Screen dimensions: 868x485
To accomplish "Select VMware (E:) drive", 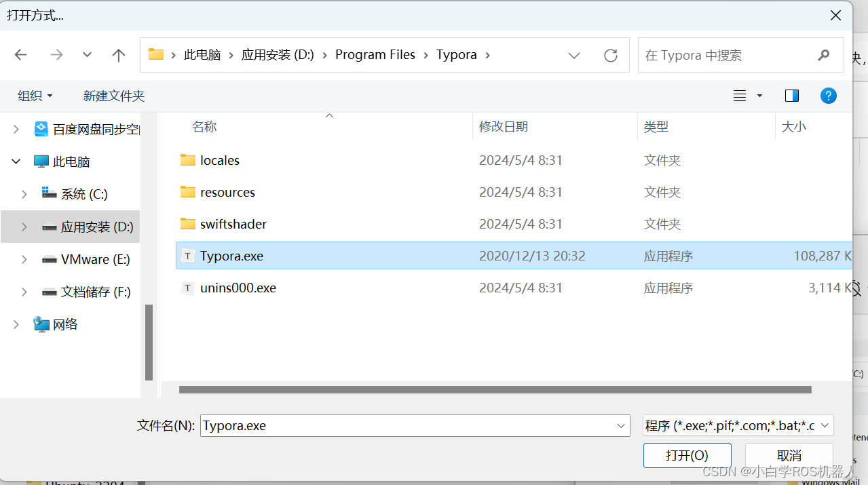I will coord(96,259).
